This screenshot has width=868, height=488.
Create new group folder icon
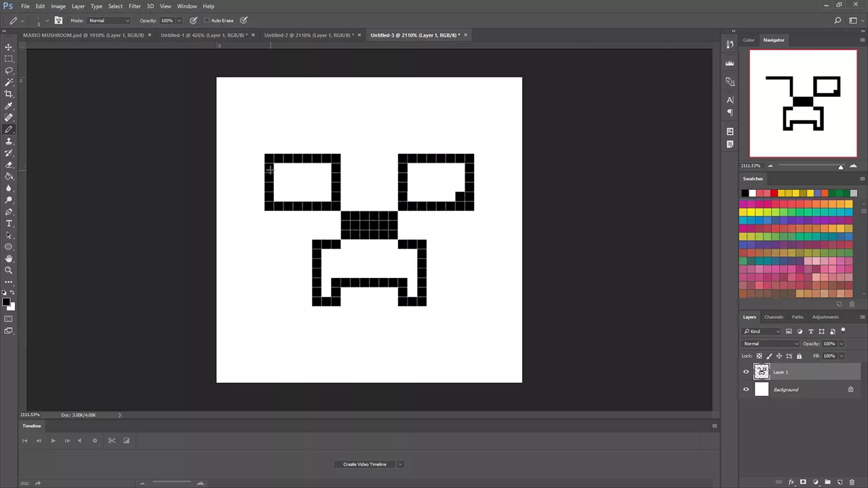tap(827, 482)
